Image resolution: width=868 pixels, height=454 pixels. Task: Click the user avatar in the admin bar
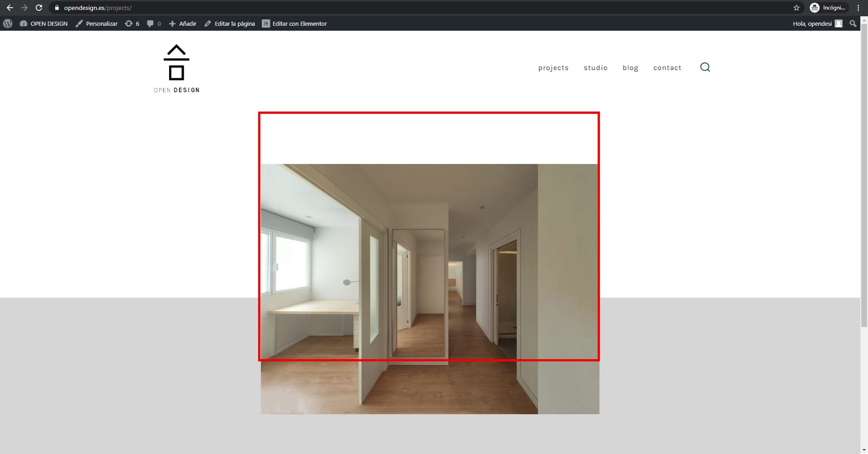coord(839,23)
